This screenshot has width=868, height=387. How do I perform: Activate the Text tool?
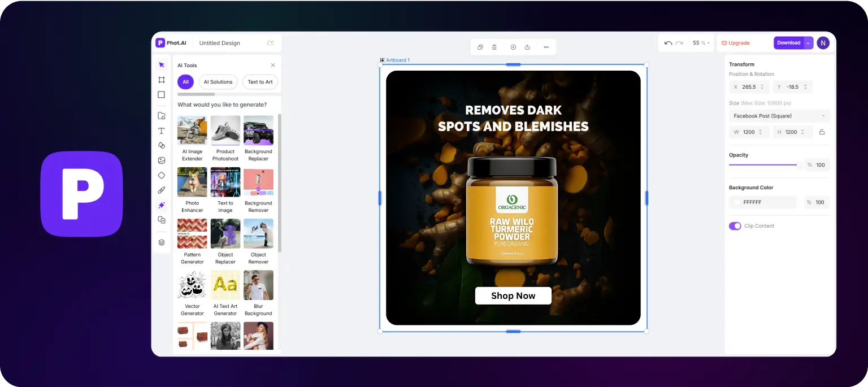click(161, 131)
